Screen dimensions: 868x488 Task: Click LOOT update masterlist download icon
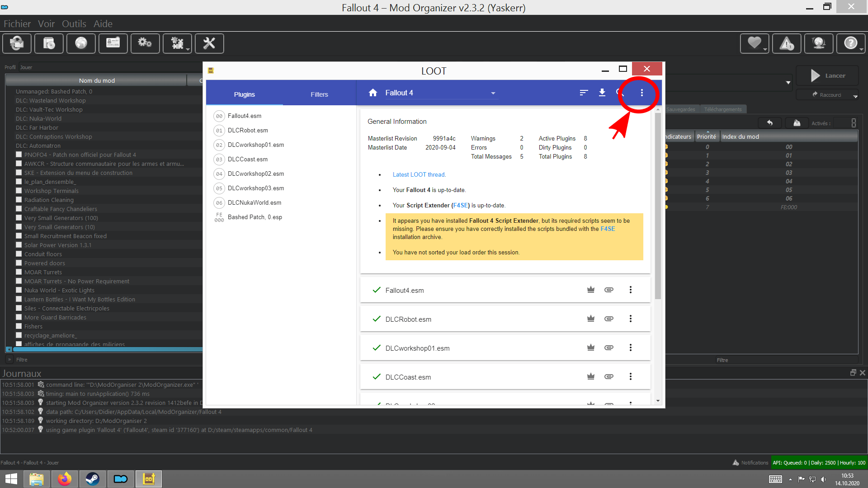pos(602,93)
